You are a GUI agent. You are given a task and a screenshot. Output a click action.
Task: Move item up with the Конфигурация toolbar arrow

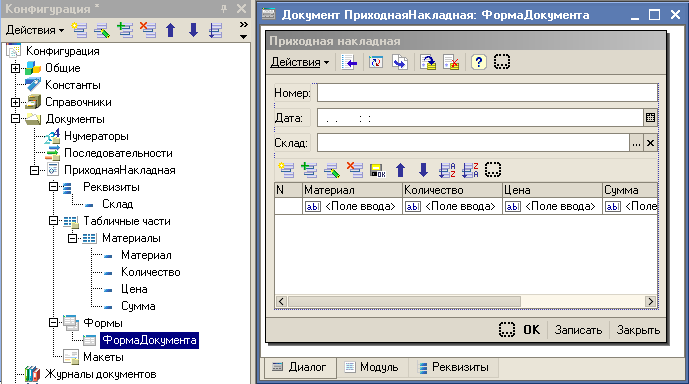point(170,30)
